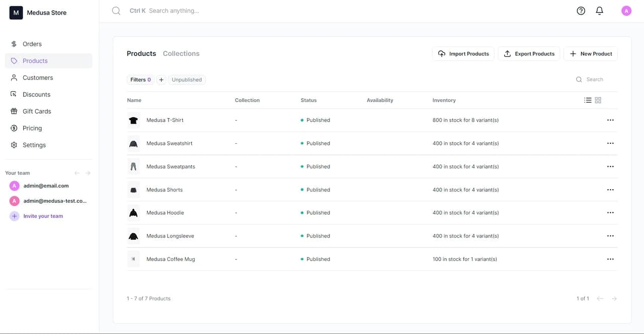The width and height of the screenshot is (644, 334).
Task: Click the Status column header
Action: pos(309,100)
